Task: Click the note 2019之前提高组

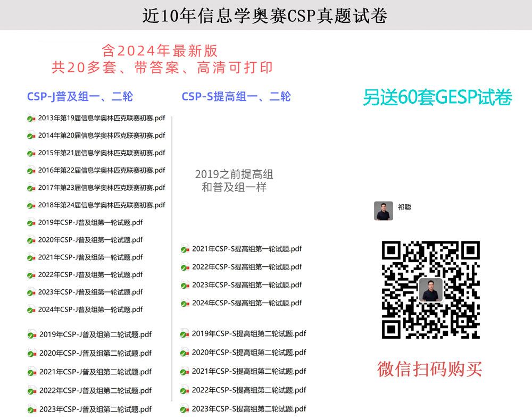Action: 234,174
